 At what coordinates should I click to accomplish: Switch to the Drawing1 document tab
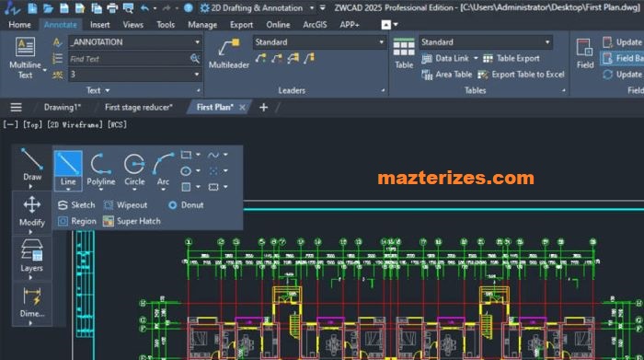63,107
